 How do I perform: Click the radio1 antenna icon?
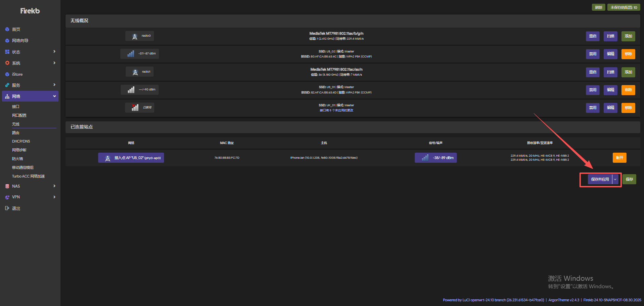[135, 72]
